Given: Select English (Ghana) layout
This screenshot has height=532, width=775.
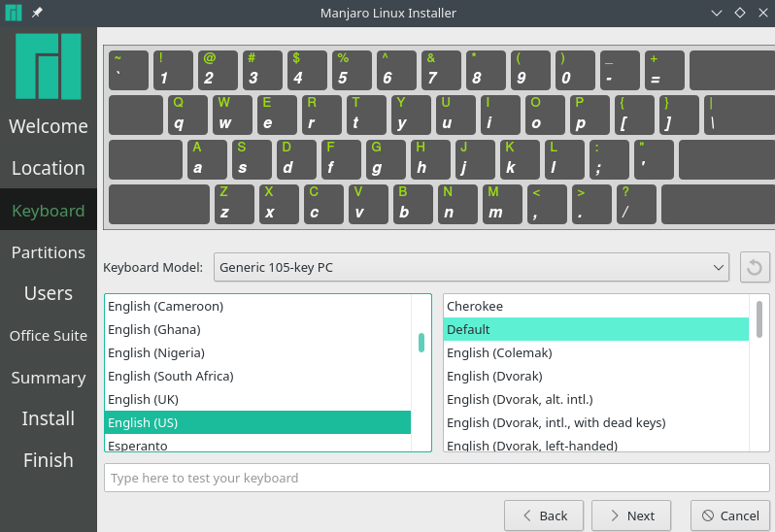Looking at the screenshot, I should pyautogui.click(x=257, y=329).
